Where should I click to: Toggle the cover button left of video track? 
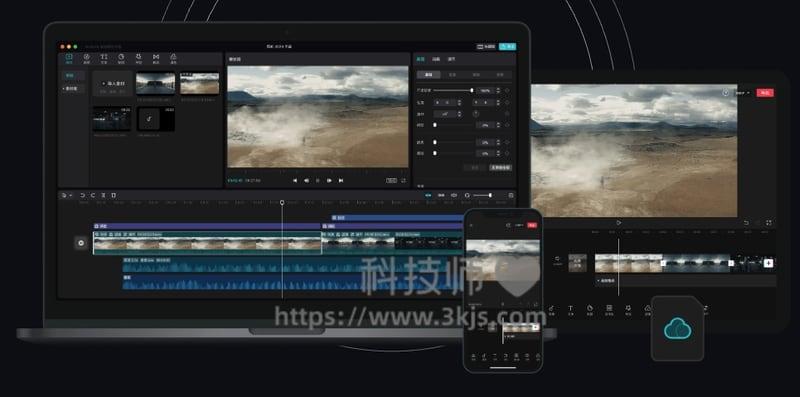(x=81, y=243)
